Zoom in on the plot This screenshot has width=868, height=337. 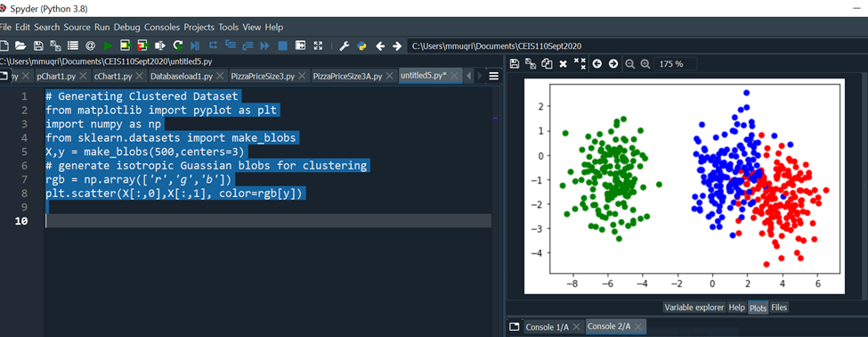[x=645, y=63]
